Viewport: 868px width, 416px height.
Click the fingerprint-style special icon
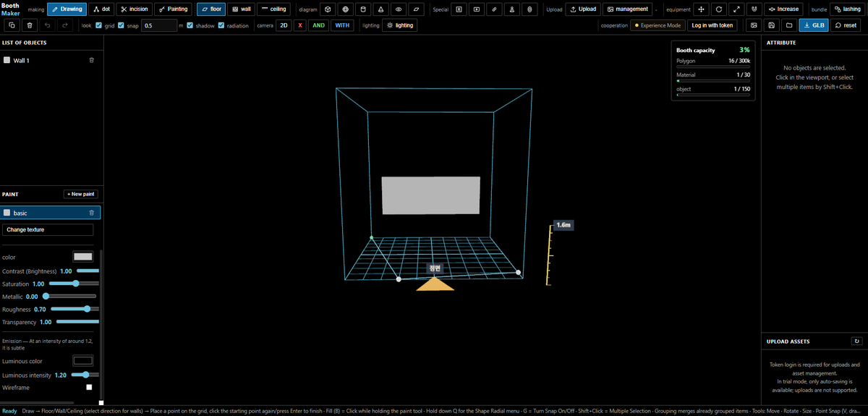(x=530, y=9)
